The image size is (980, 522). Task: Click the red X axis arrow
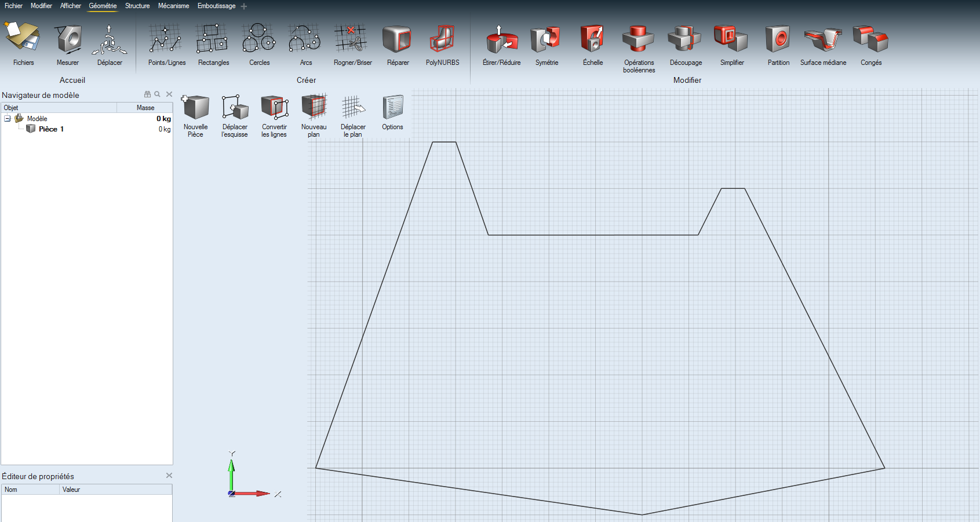point(252,494)
